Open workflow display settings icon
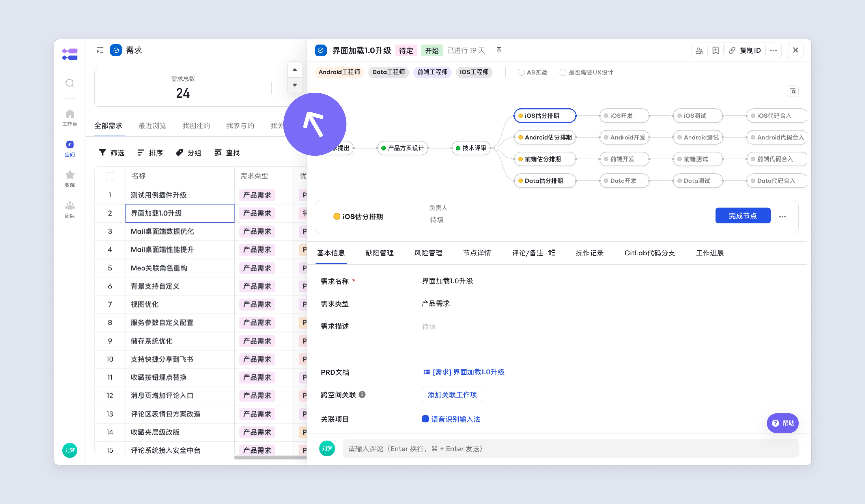Viewport: 865px width, 504px height. point(792,91)
